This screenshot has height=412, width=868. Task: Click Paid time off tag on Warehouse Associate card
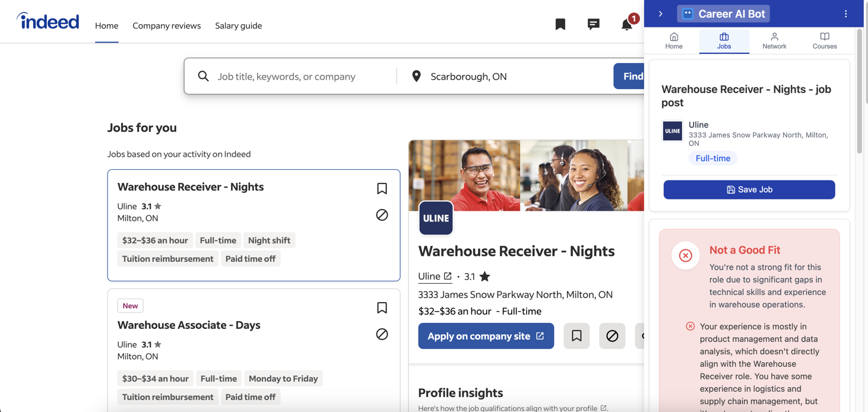coord(250,397)
